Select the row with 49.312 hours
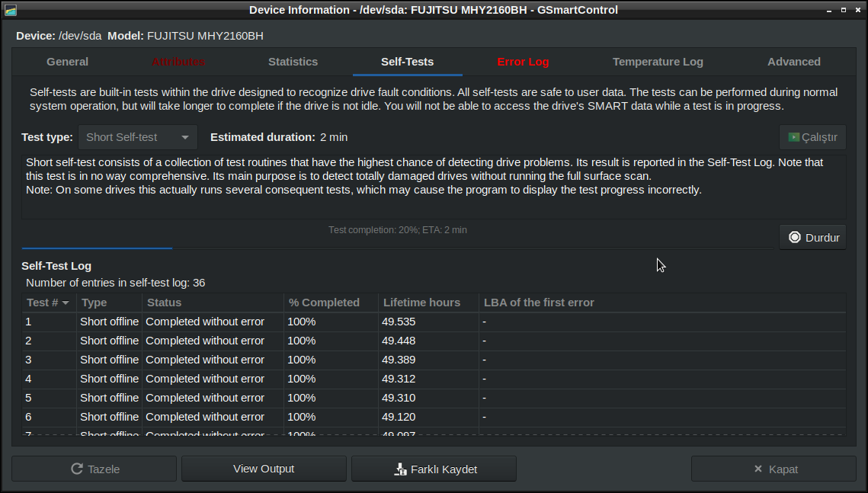This screenshot has width=868, height=493. tap(434, 379)
